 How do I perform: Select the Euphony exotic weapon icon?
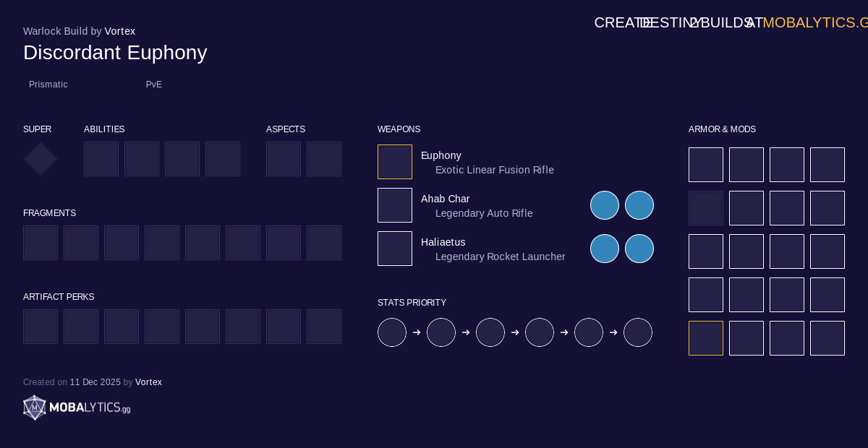[395, 162]
